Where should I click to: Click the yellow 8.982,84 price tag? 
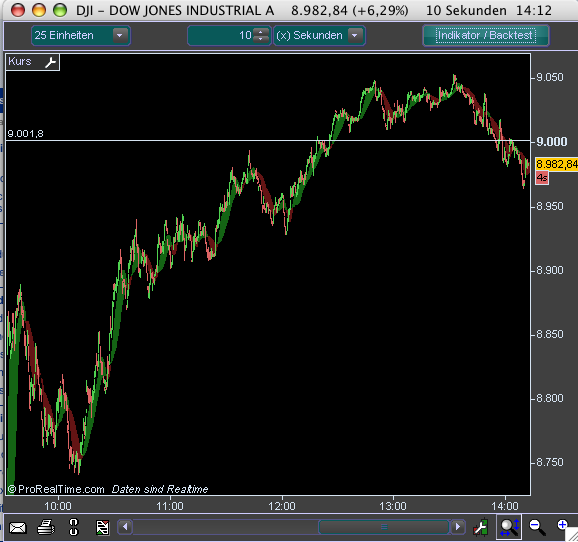[x=556, y=164]
